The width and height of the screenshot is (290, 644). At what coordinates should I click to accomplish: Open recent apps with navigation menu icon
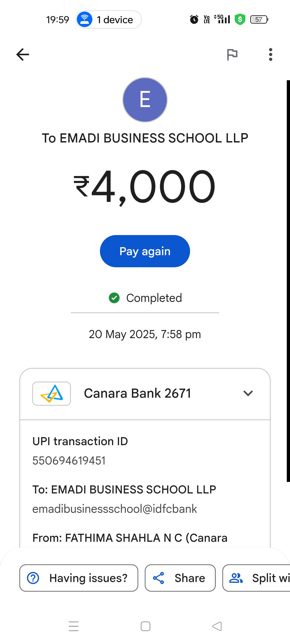click(x=74, y=626)
